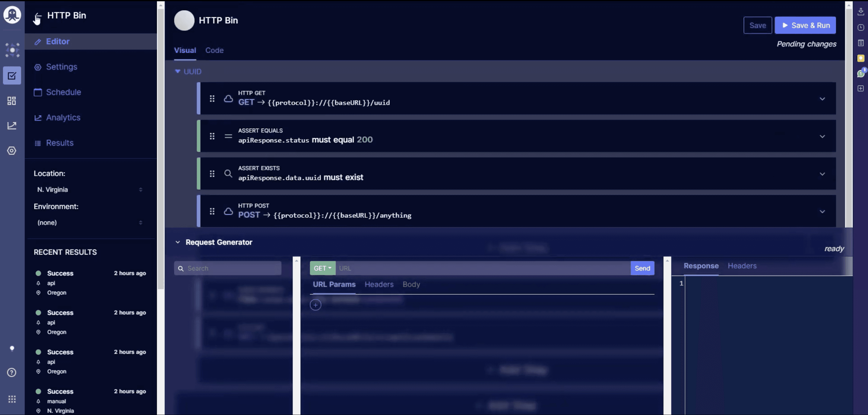Expand the HTTP GET step chevron
The image size is (868, 415).
822,99
